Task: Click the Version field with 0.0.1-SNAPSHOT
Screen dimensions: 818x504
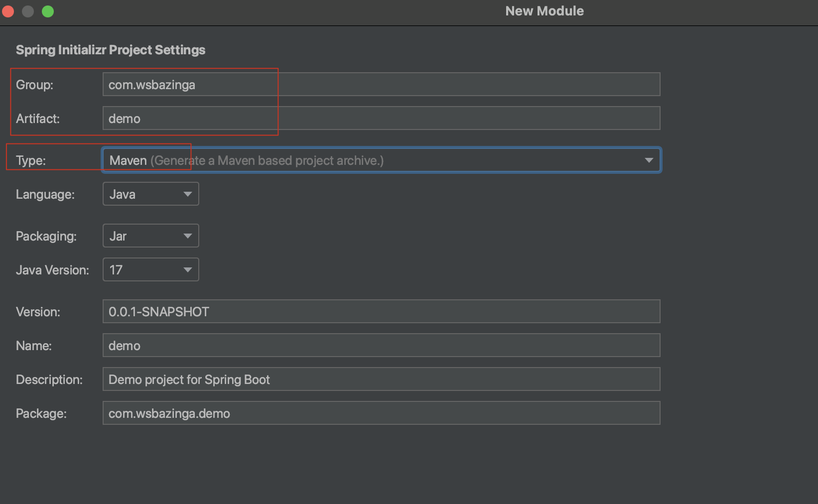Action: 381,311
